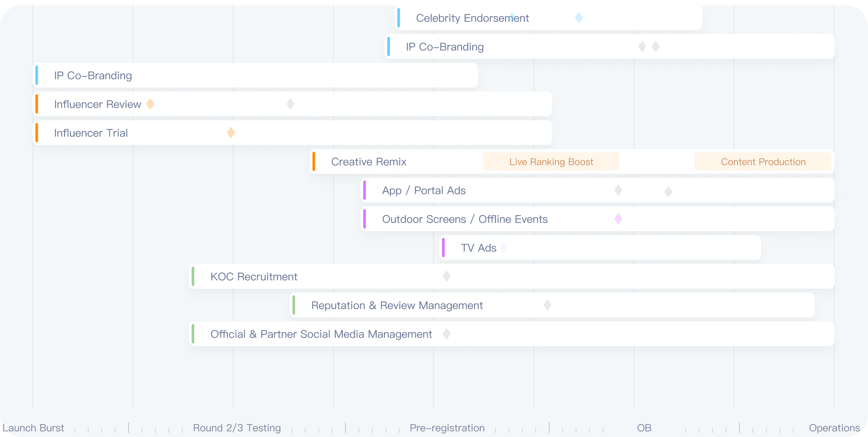This screenshot has height=437, width=868.
Task: Click the diamond on Reputation & Review Management bar
Action: click(x=548, y=305)
